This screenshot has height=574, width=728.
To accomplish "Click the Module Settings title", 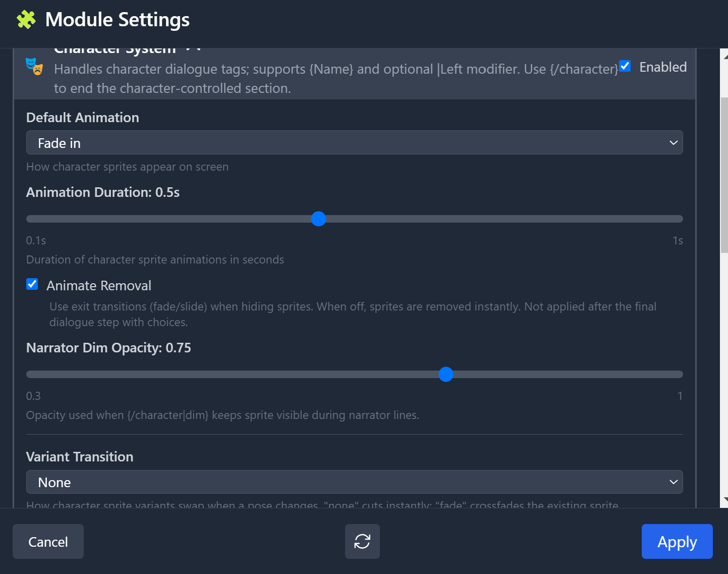I will tap(118, 20).
